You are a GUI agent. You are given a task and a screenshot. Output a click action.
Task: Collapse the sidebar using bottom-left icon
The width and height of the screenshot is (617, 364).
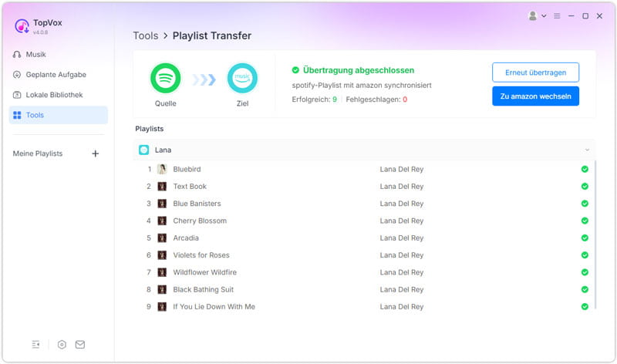[35, 345]
